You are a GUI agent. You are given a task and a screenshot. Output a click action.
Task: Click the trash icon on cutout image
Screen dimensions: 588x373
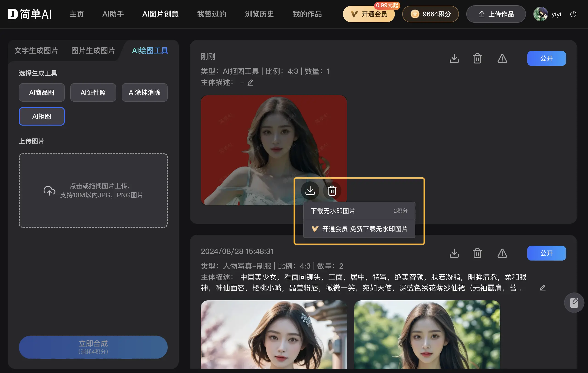click(x=332, y=190)
